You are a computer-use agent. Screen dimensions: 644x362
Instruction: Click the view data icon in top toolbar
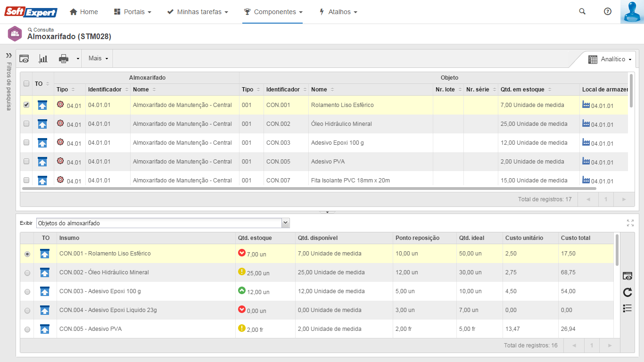point(24,58)
